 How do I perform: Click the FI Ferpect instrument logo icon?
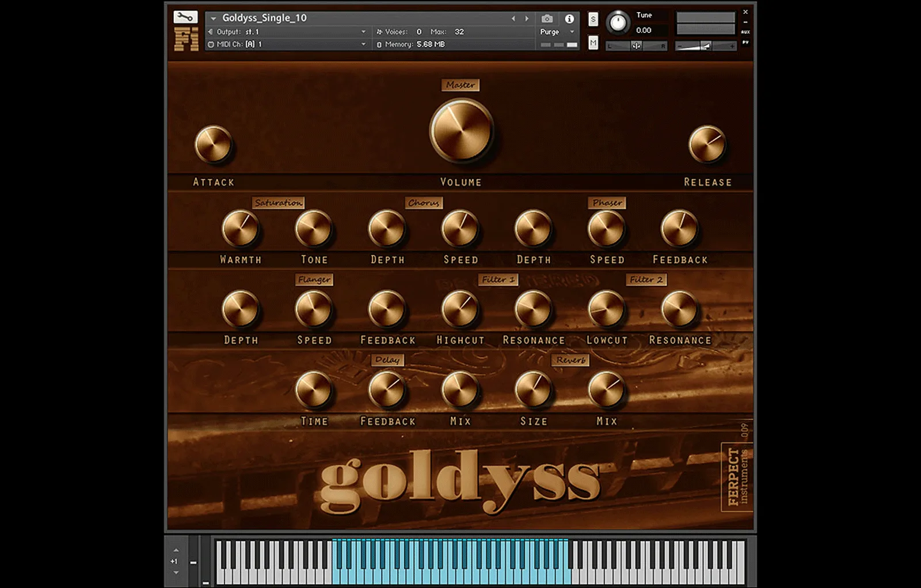tap(186, 39)
